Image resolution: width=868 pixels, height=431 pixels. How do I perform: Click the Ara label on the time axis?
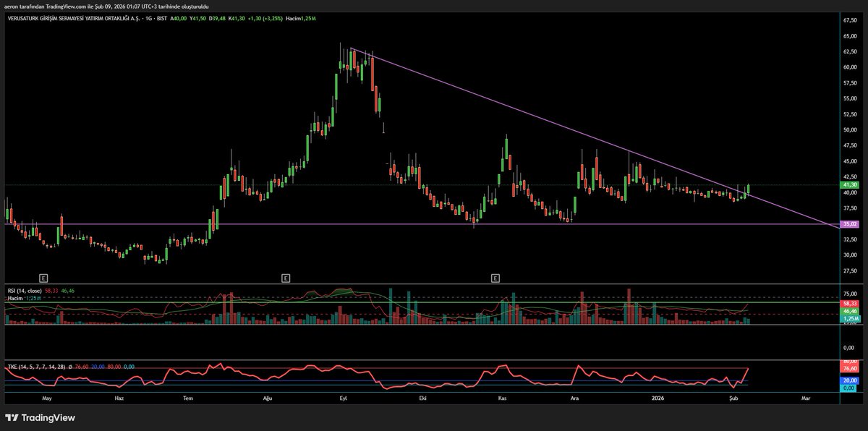tap(575, 398)
